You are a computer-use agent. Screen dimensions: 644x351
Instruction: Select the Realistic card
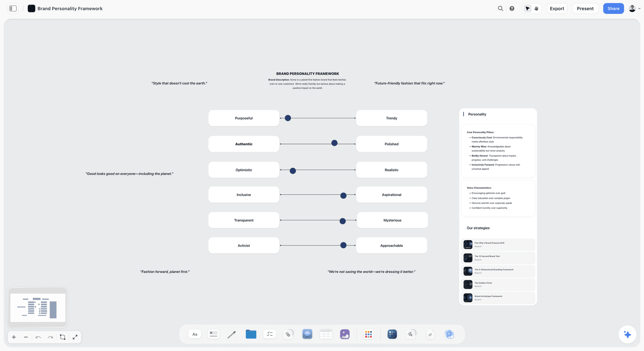[391, 170]
